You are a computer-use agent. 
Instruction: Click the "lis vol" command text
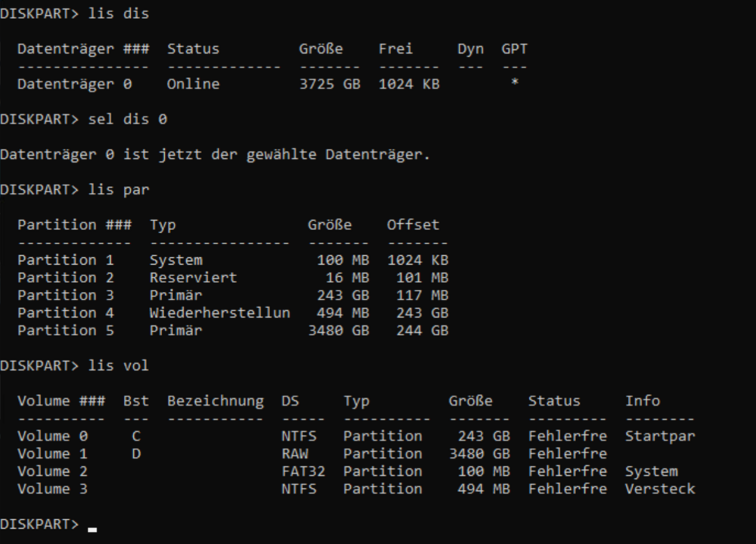119,366
